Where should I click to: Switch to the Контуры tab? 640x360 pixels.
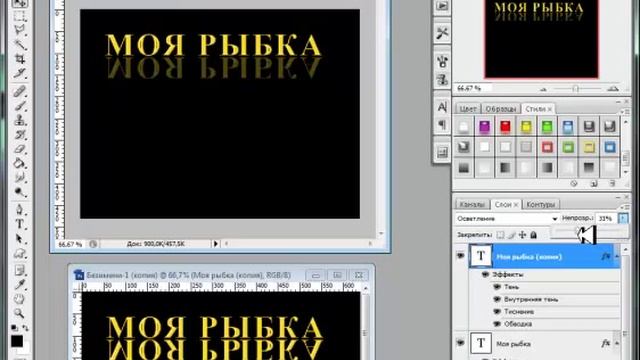pos(541,204)
